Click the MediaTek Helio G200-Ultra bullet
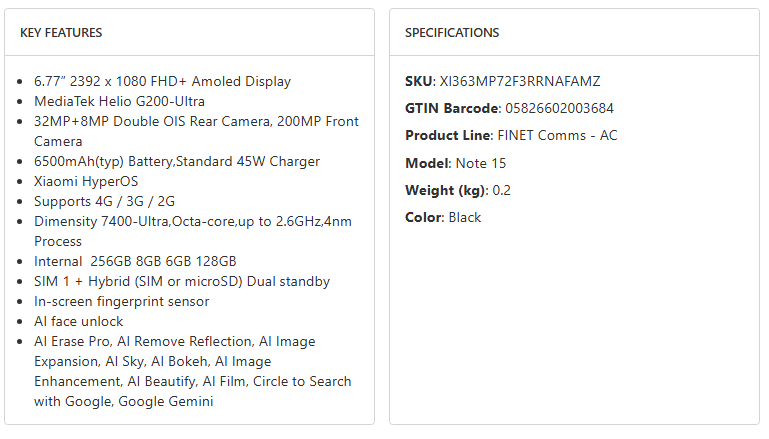This screenshot has width=769, height=439. coord(119,101)
